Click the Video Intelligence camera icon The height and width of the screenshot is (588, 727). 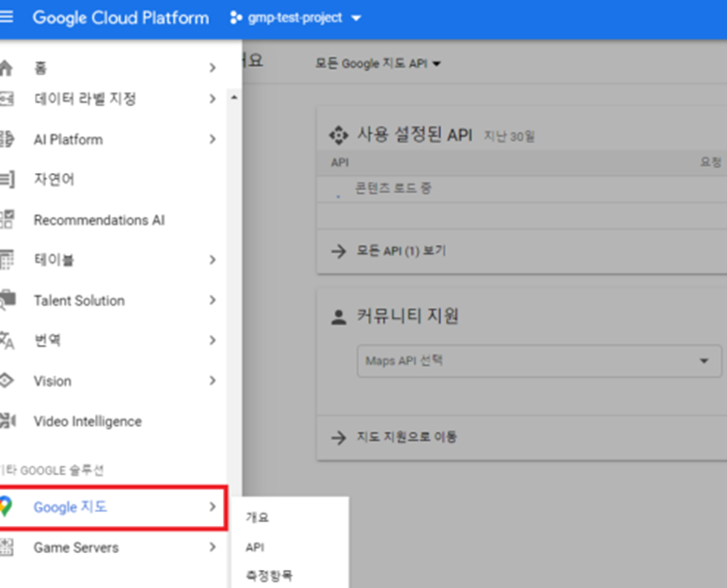(x=8, y=421)
